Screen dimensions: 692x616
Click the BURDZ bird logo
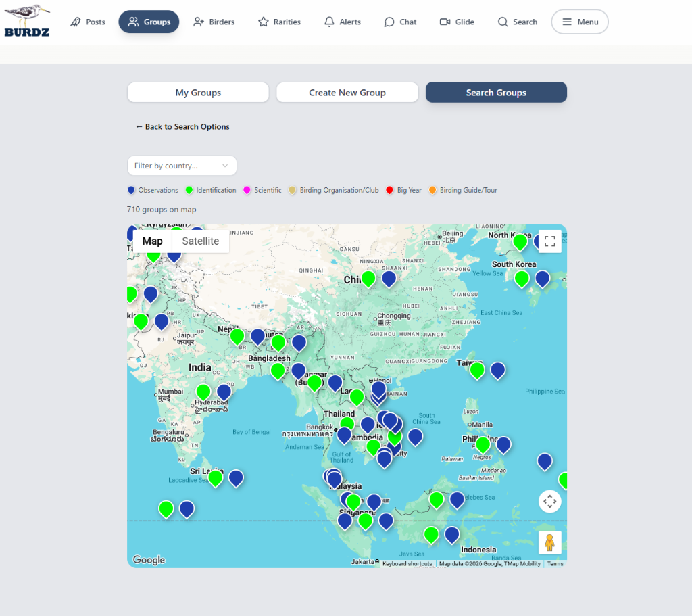pos(27,21)
